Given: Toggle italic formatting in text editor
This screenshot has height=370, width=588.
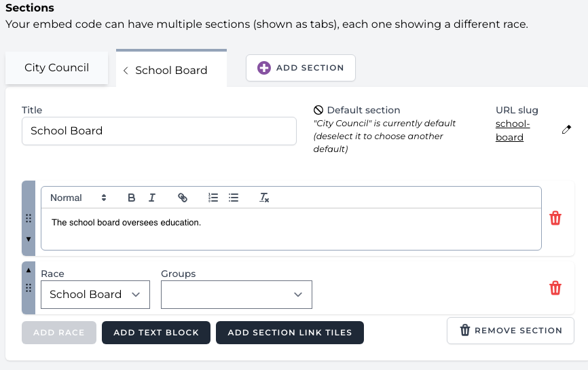Looking at the screenshot, I should click(x=152, y=198).
